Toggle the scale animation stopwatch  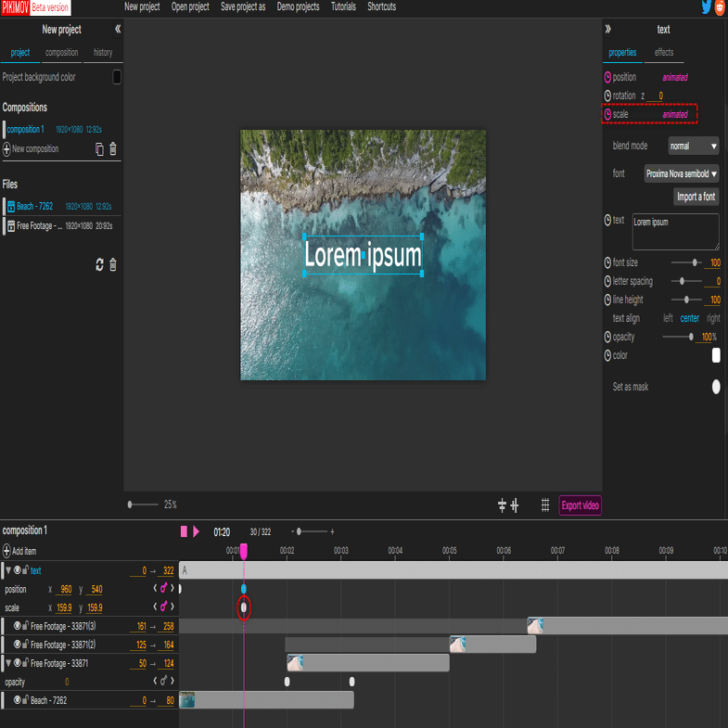607,114
